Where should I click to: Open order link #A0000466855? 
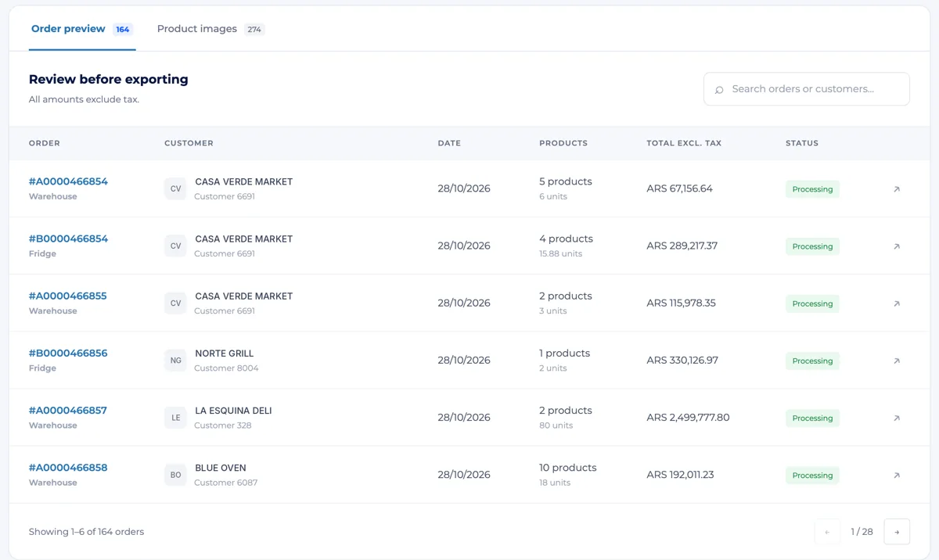click(67, 296)
